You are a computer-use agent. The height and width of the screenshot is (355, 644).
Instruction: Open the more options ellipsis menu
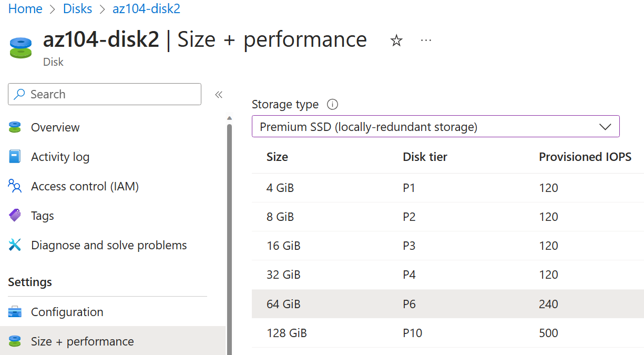[x=426, y=40]
